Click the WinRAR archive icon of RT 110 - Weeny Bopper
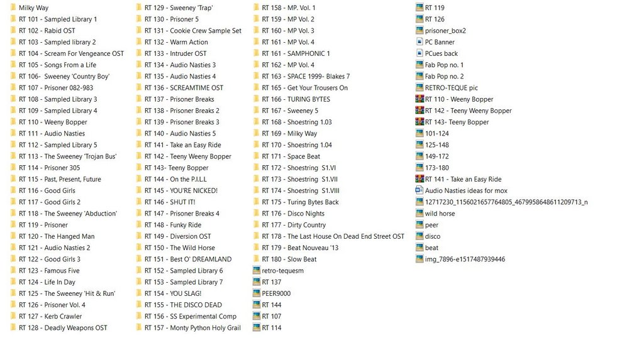Viewport: 644px width, 338px height. pyautogui.click(x=419, y=99)
